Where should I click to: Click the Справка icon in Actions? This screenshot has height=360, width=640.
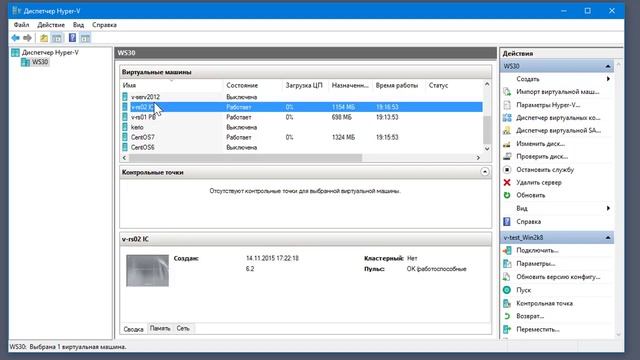pos(507,222)
